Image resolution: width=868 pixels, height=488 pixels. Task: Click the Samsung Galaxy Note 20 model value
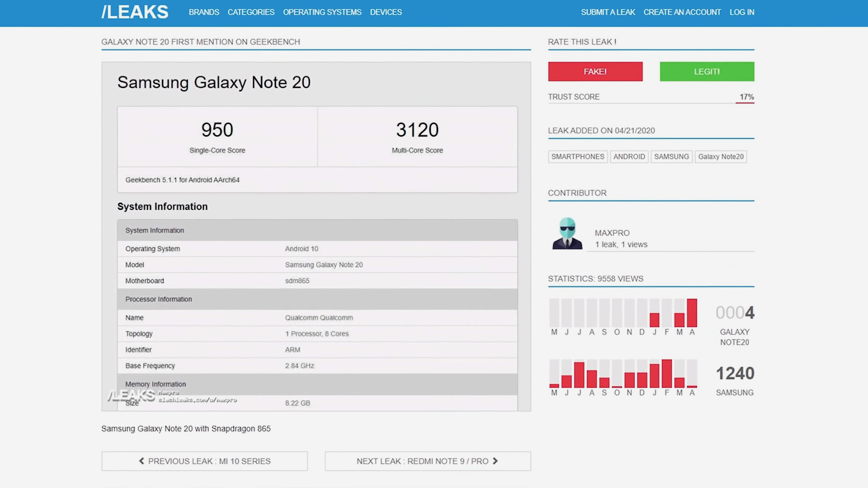tap(324, 265)
